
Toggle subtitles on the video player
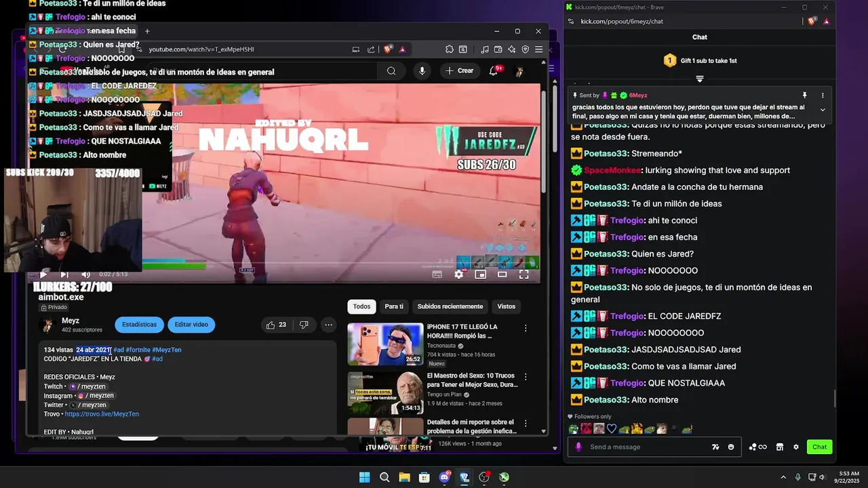tap(437, 274)
